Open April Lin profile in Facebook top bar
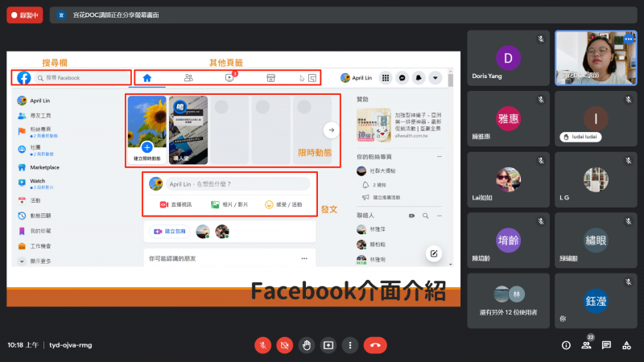This screenshot has height=362, width=644. click(356, 77)
